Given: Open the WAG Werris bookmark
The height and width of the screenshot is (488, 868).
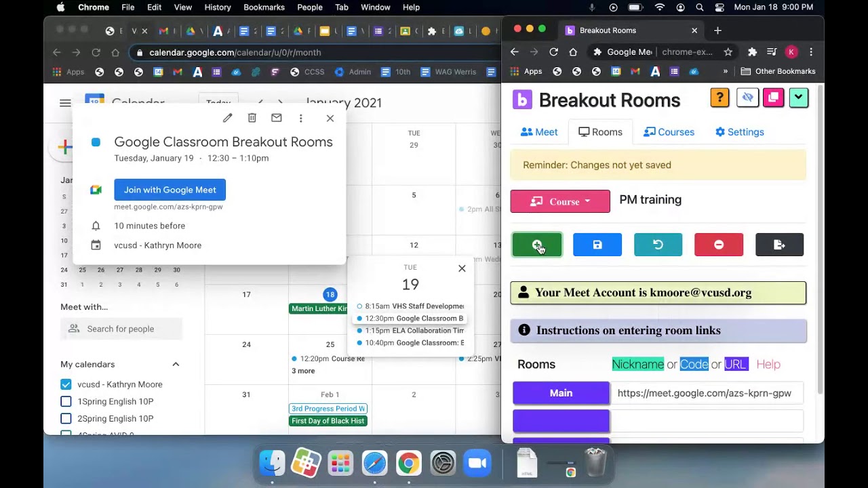Looking at the screenshot, I should point(448,72).
